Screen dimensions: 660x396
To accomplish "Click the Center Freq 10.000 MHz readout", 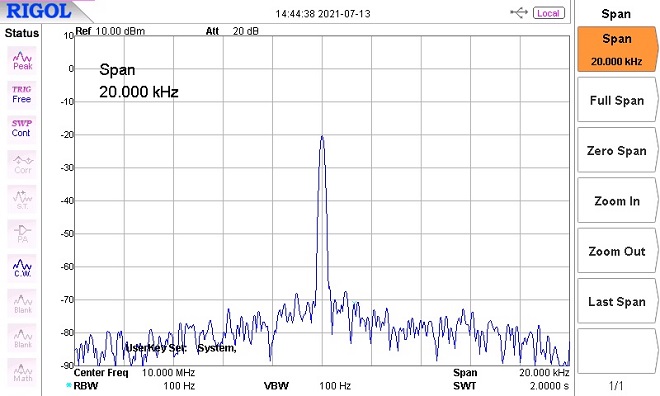I will [x=134, y=372].
